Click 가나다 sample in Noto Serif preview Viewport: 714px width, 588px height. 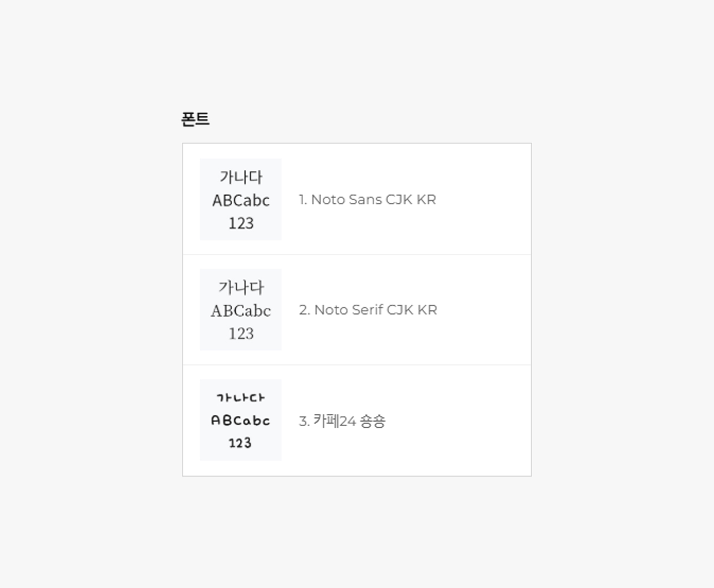pyautogui.click(x=241, y=288)
